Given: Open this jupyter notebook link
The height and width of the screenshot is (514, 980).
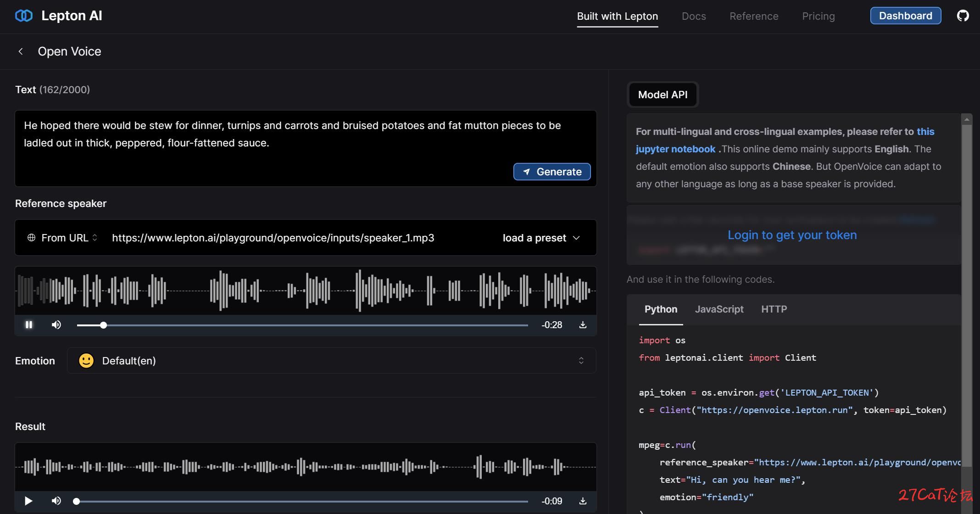Looking at the screenshot, I should pos(785,140).
